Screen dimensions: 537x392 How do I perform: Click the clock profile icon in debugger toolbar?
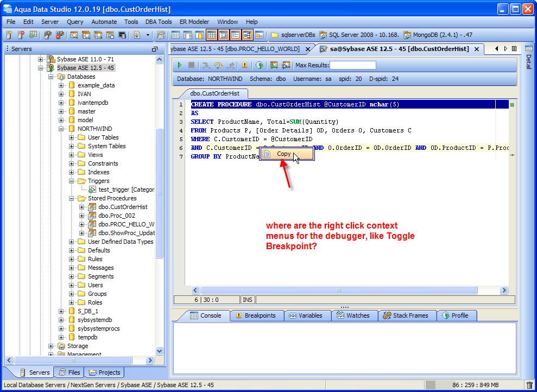point(259,65)
